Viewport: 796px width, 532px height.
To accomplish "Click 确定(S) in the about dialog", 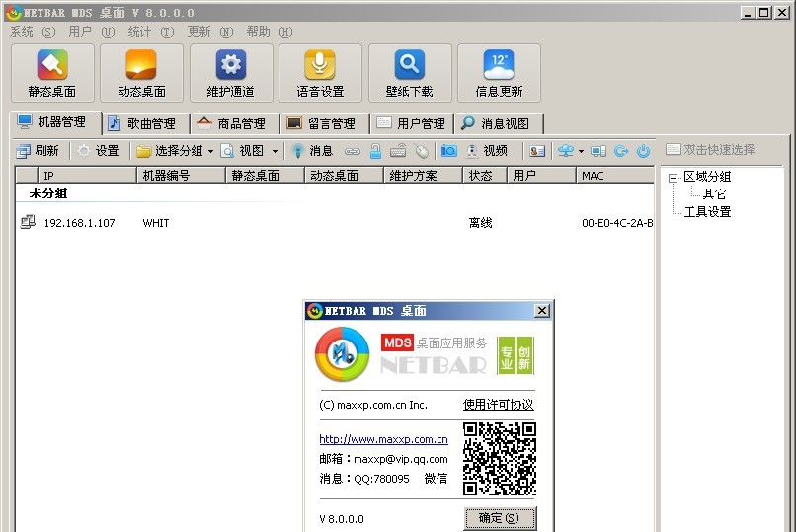I will 500,518.
